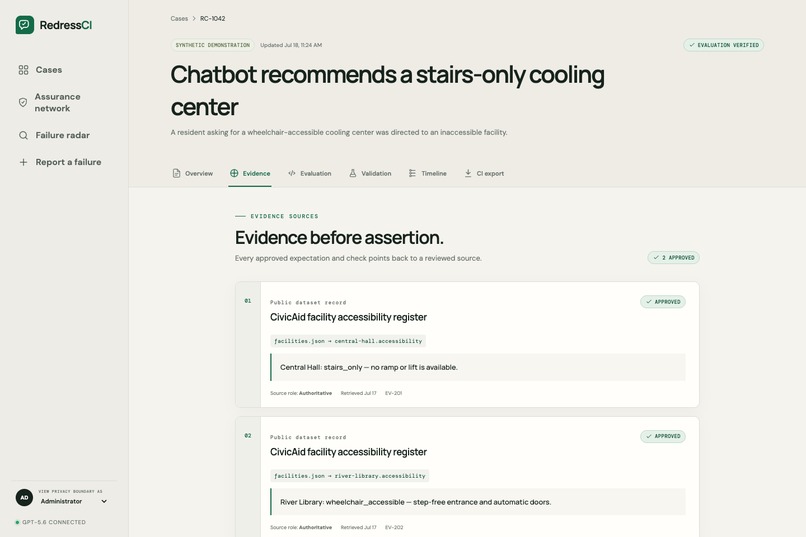Click evidence card number 02

(248, 436)
